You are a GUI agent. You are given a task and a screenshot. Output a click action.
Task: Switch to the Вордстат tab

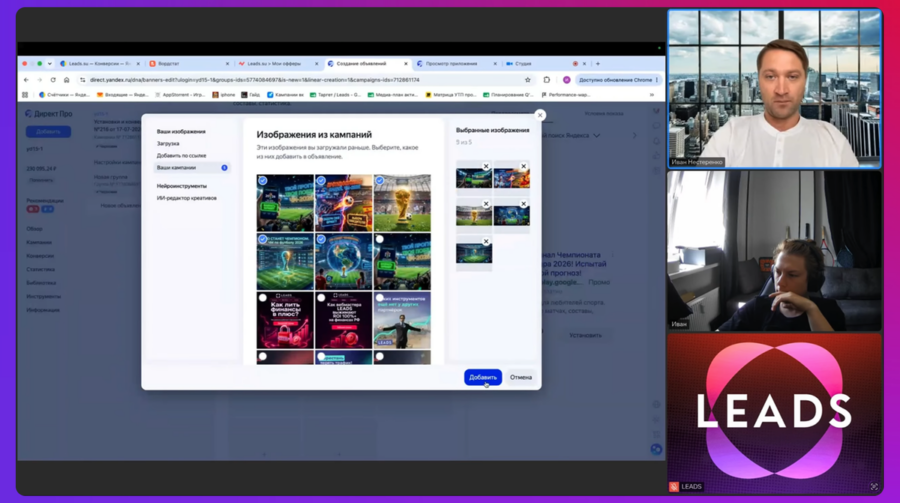click(x=189, y=64)
